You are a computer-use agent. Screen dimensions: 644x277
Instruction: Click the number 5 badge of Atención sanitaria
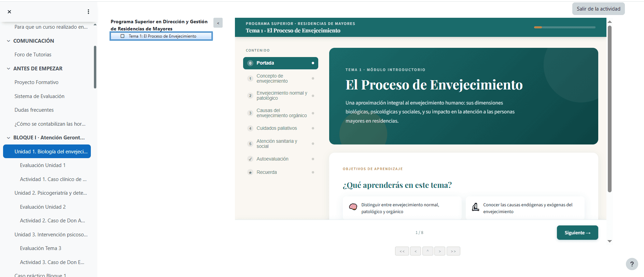pos(250,144)
